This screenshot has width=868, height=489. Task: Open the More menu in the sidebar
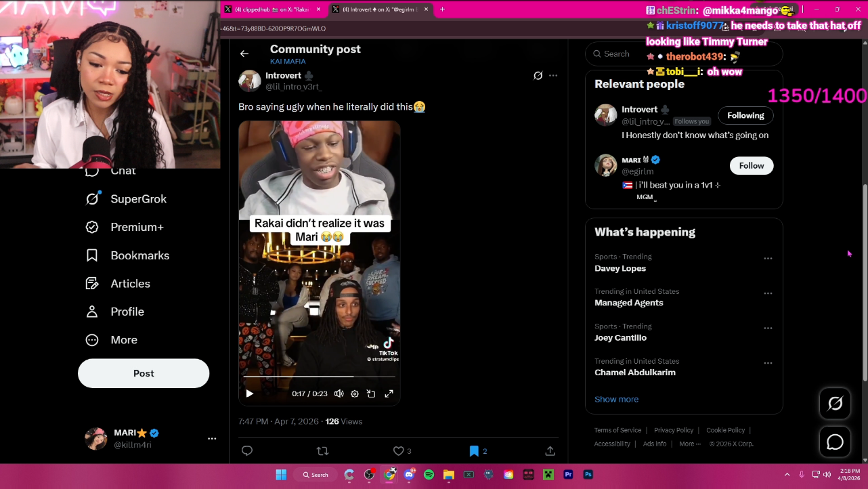click(111, 340)
